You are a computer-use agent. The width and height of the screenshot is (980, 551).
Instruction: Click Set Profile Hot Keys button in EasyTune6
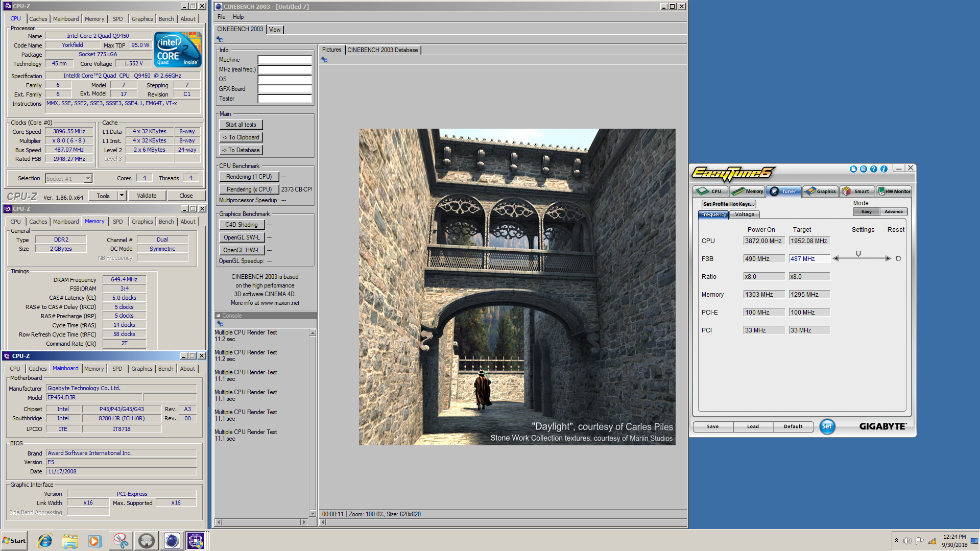click(x=729, y=204)
